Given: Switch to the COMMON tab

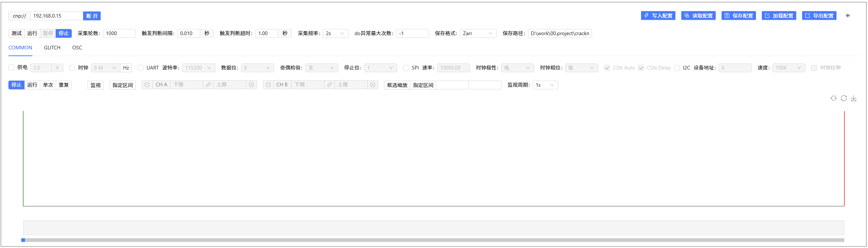Looking at the screenshot, I should (x=20, y=48).
